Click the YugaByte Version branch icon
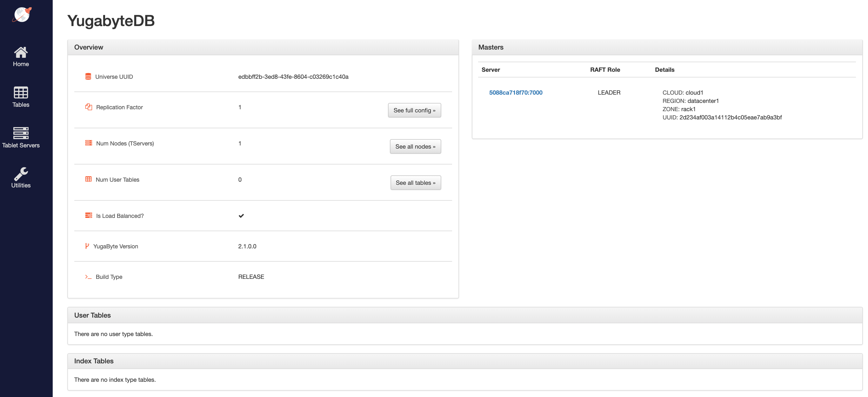868x397 pixels. coord(87,246)
